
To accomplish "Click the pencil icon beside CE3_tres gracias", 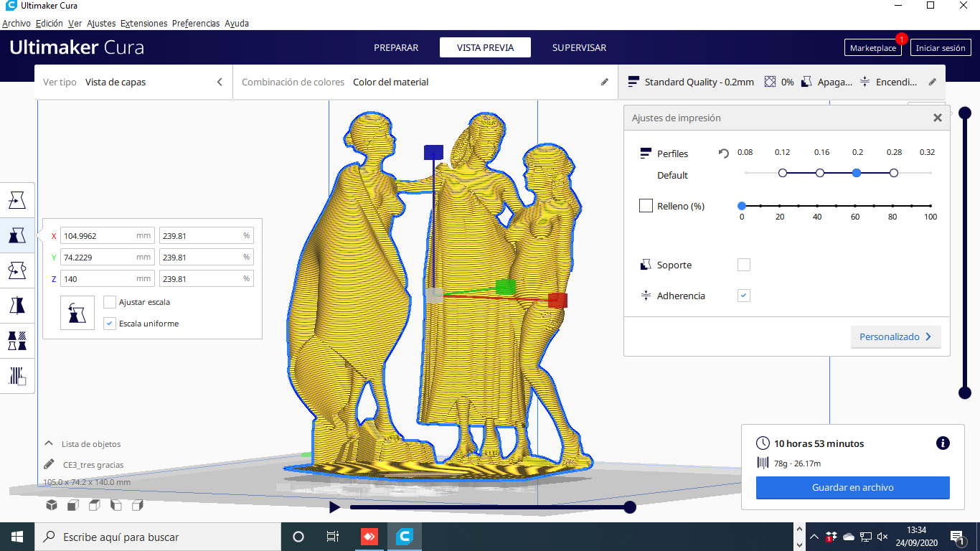I will point(49,464).
